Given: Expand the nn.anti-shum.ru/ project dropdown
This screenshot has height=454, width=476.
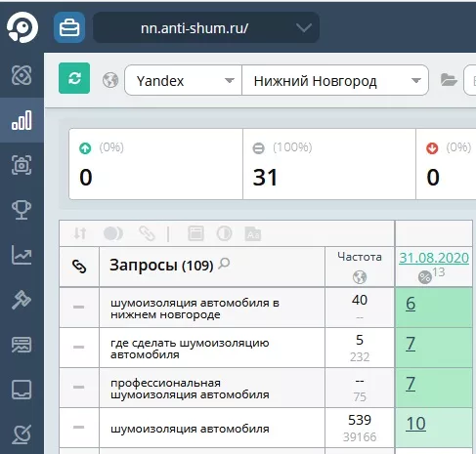Looking at the screenshot, I should coord(206,27).
